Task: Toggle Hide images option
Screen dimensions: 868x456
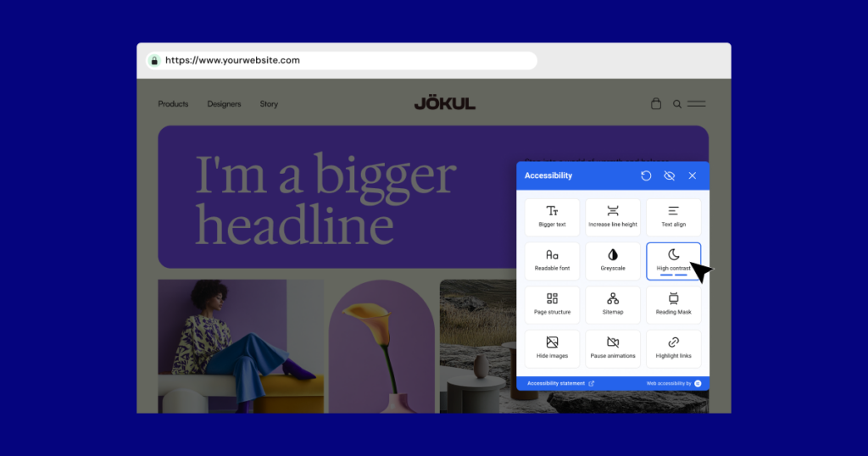Action: 552,348
